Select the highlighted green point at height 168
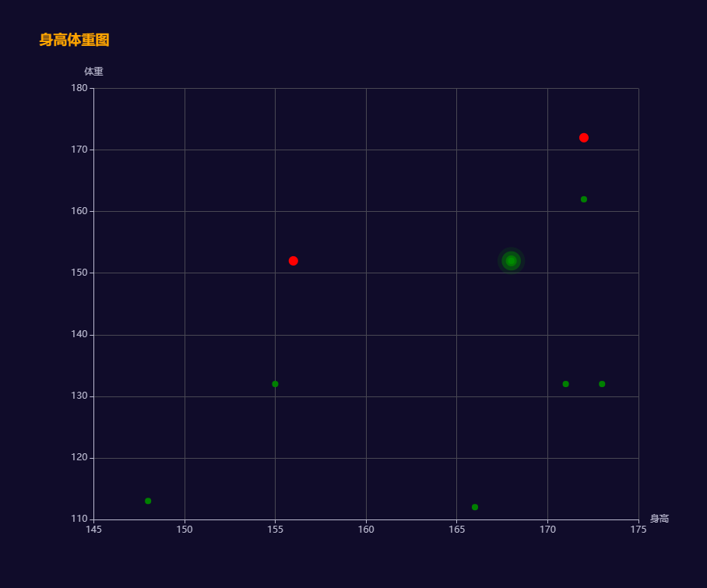707x588 pixels. [x=511, y=261]
